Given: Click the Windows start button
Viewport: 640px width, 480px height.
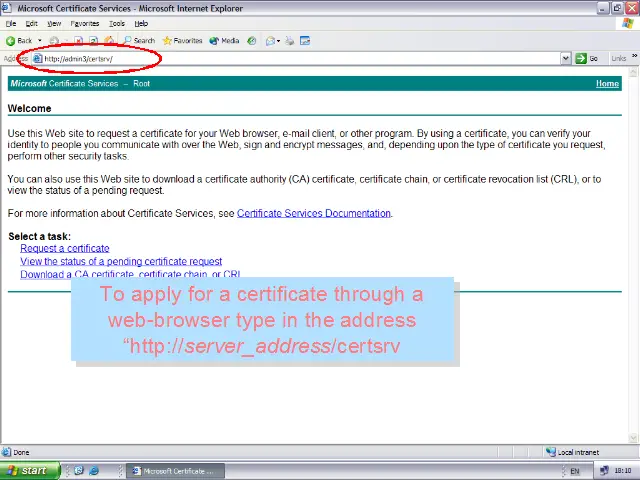Looking at the screenshot, I should tap(29, 471).
